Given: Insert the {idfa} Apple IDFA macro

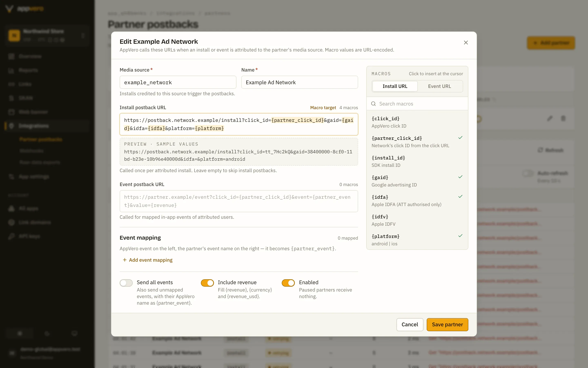Looking at the screenshot, I should point(417,201).
